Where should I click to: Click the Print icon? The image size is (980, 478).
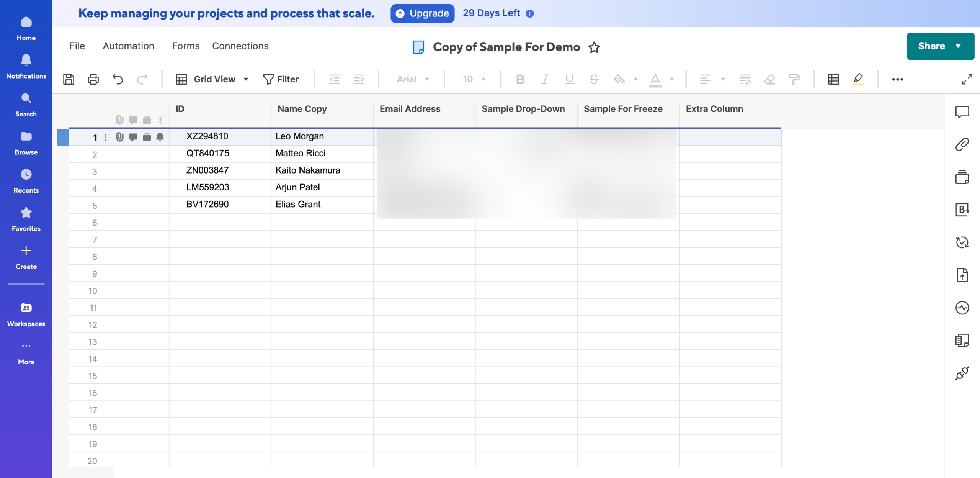click(x=93, y=79)
